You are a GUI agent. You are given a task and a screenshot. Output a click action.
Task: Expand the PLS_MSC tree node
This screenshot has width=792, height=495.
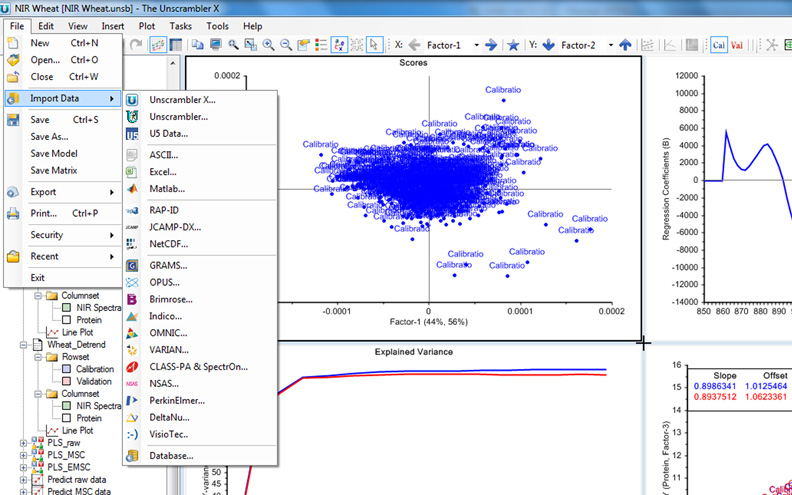point(23,455)
